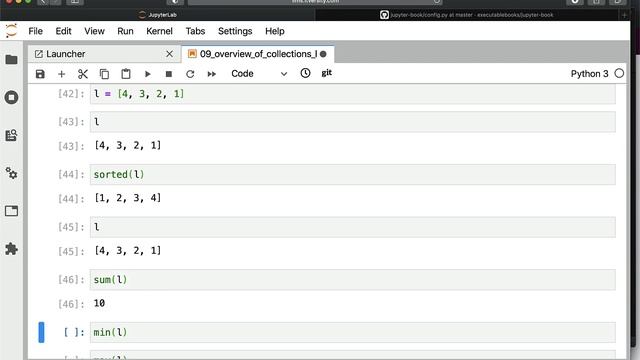Image resolution: width=640 pixels, height=360 pixels.
Task: Copy the selected cells icon
Action: coord(104,74)
